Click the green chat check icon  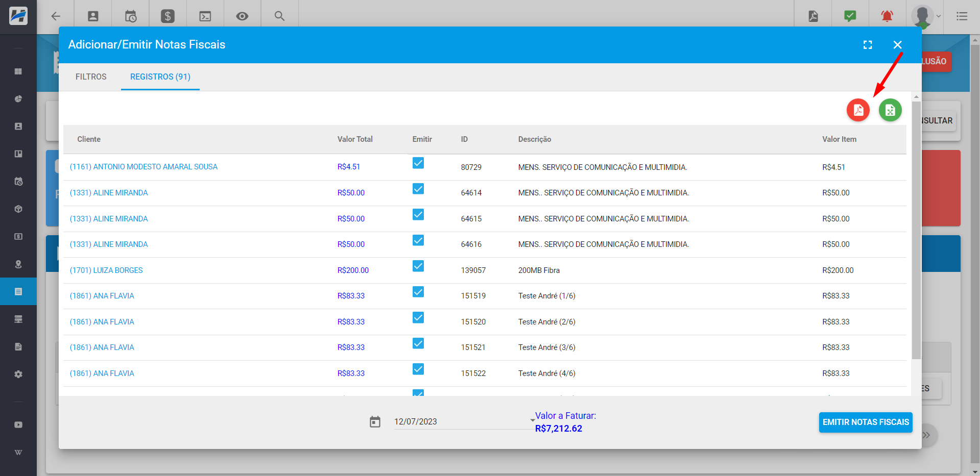tap(850, 16)
